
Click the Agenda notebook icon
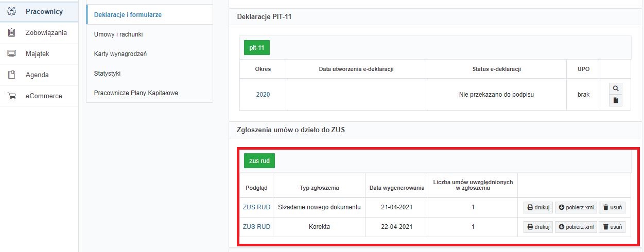click(x=11, y=75)
